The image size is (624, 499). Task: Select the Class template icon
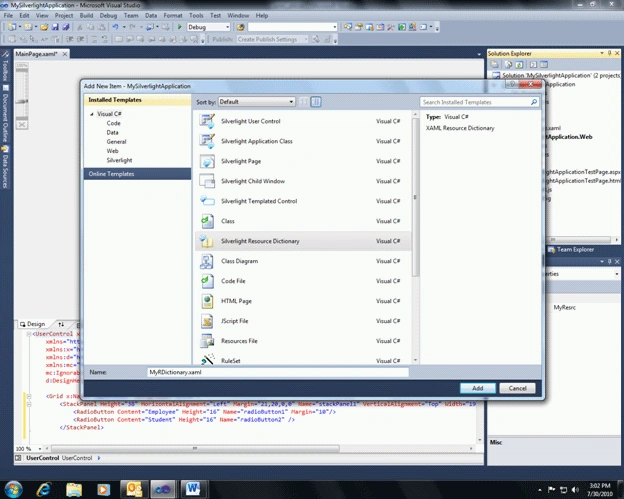point(207,221)
